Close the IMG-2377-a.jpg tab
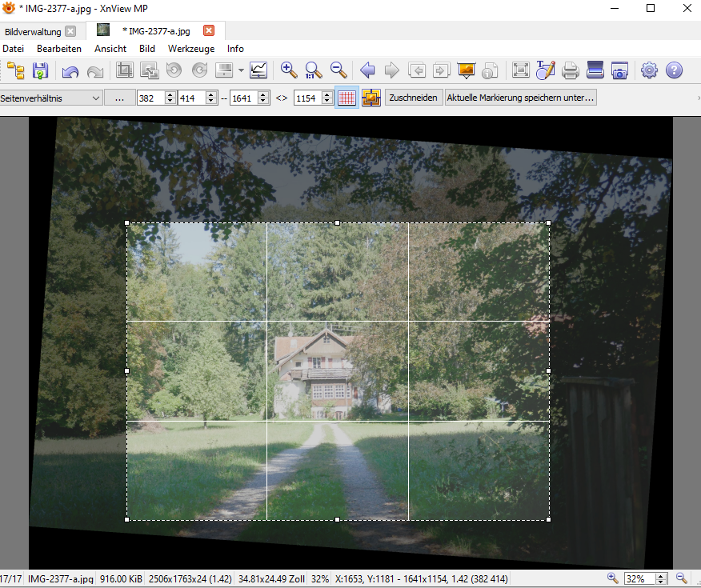 209,30
